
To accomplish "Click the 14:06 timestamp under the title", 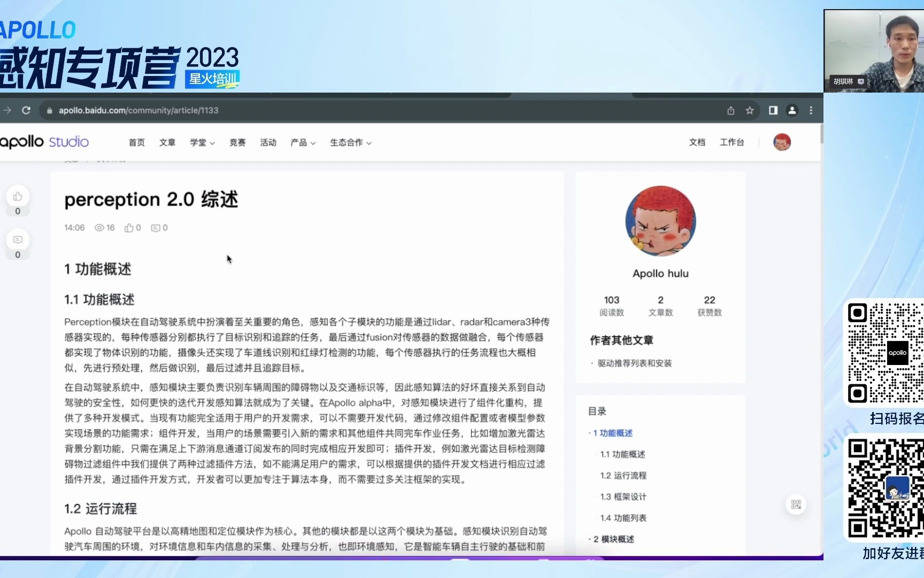I will click(x=74, y=228).
